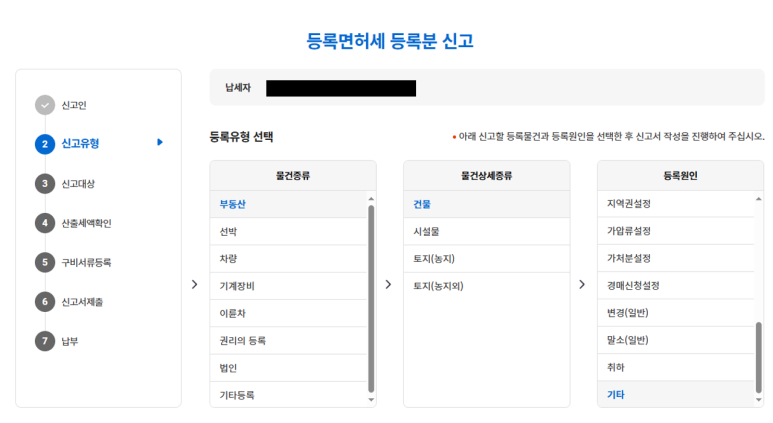773x423 pixels.
Task: Select 부동산 in 물건종류 list
Action: click(288, 204)
